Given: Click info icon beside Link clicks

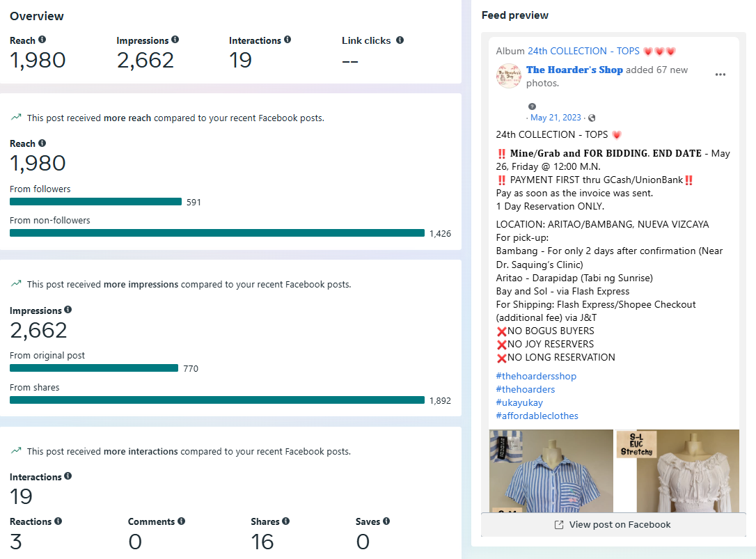Looking at the screenshot, I should 400,40.
